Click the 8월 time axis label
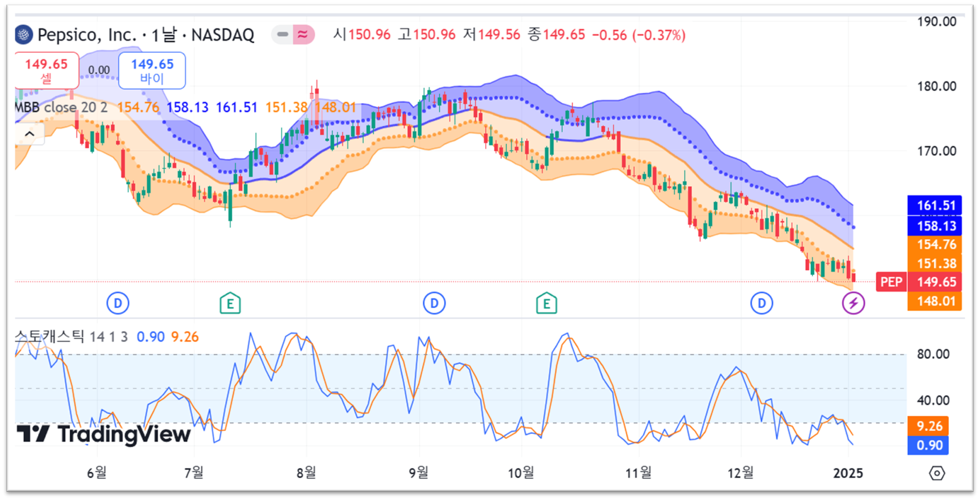 (x=306, y=472)
